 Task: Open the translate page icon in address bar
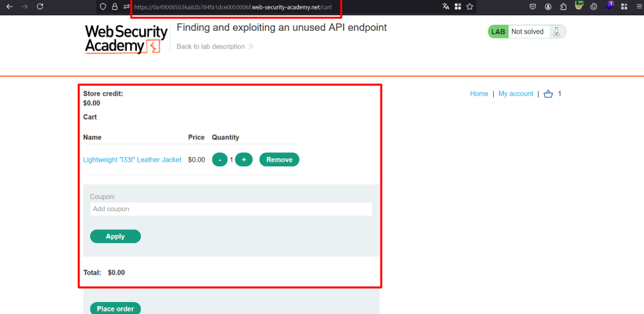[x=446, y=6]
